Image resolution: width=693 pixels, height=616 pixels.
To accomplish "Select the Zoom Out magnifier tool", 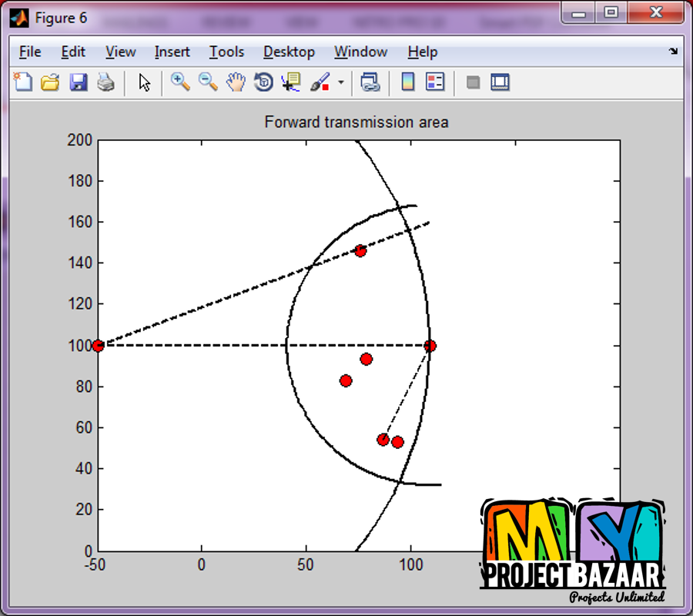I will (x=208, y=82).
